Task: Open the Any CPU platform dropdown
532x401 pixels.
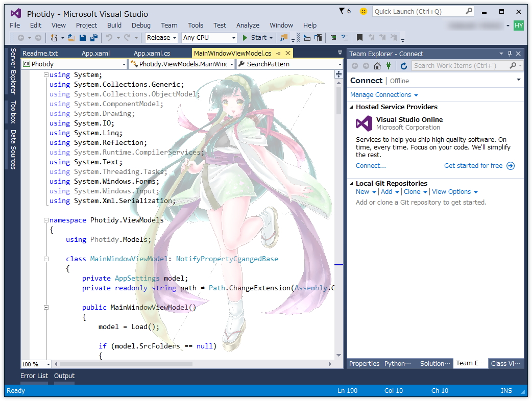Action: [x=233, y=37]
